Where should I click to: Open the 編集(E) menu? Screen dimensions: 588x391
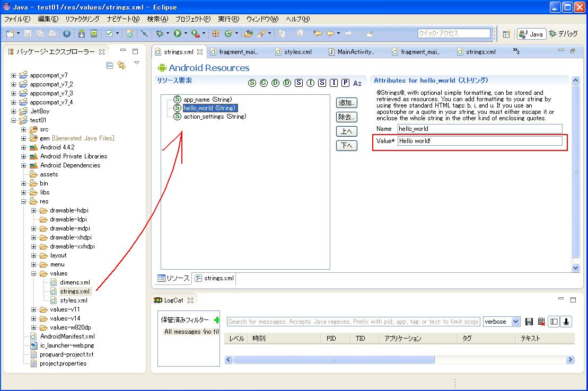(x=48, y=19)
